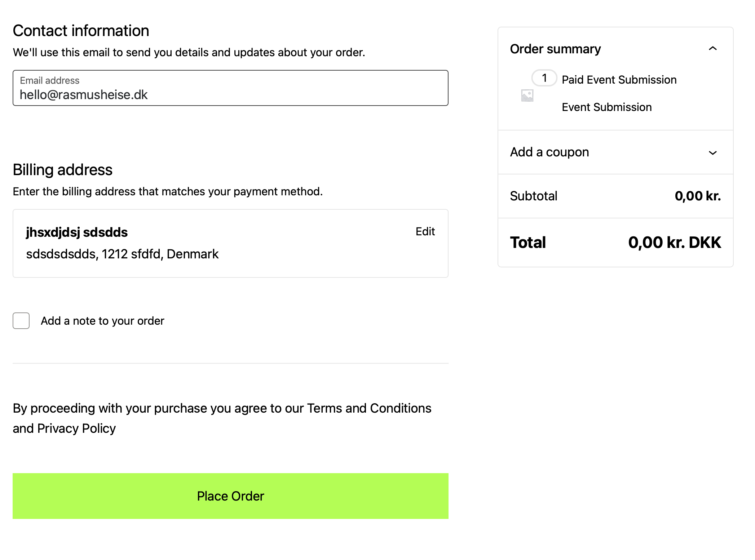
Task: Click the Event Submission description text
Action: coord(607,107)
